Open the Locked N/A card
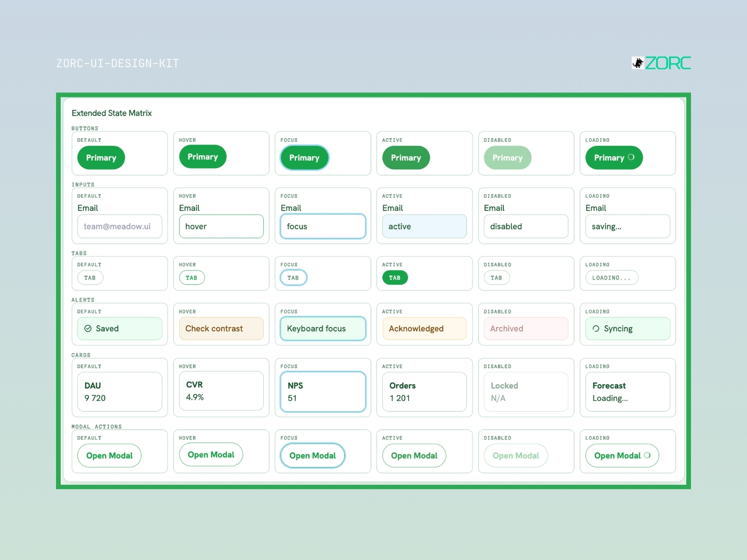 click(x=526, y=392)
